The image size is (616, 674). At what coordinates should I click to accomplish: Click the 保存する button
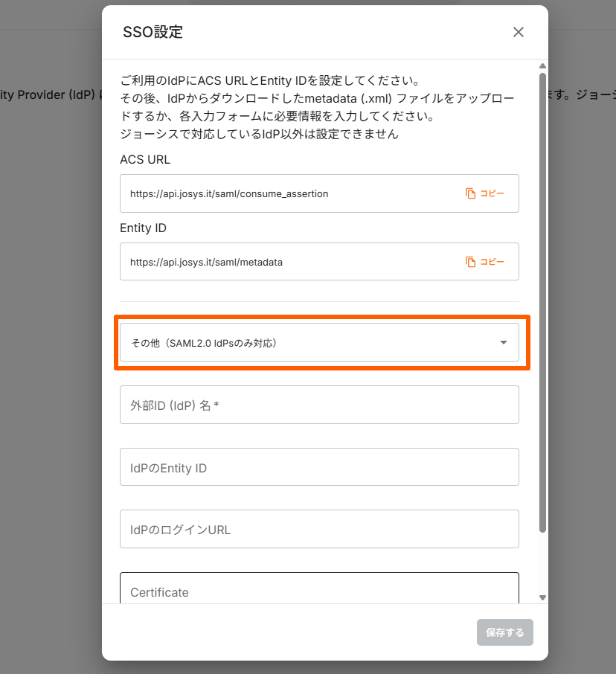coord(504,632)
